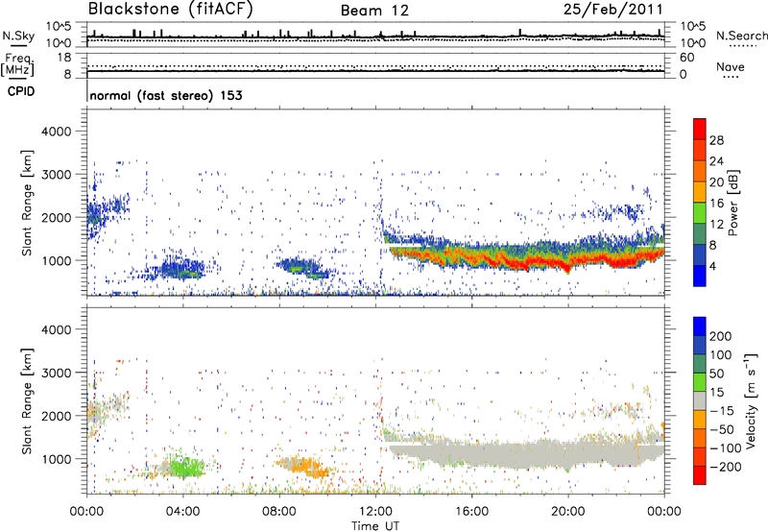768x532 pixels.
Task: Click the red high-power band near 20:00
Action: pyautogui.click(x=568, y=265)
